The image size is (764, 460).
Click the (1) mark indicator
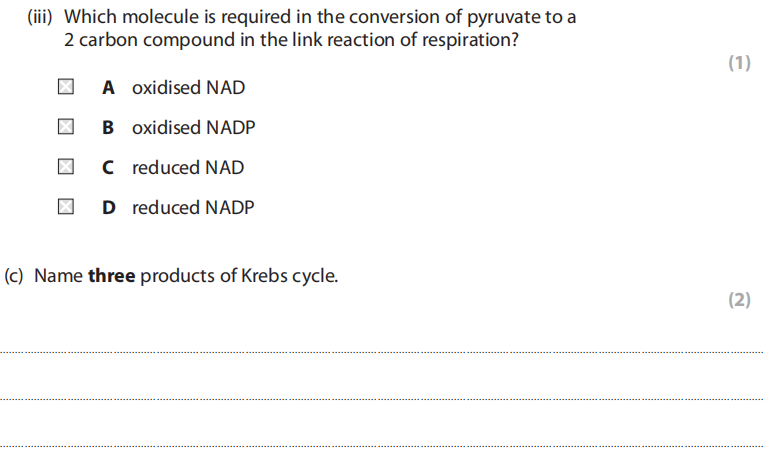click(x=738, y=63)
